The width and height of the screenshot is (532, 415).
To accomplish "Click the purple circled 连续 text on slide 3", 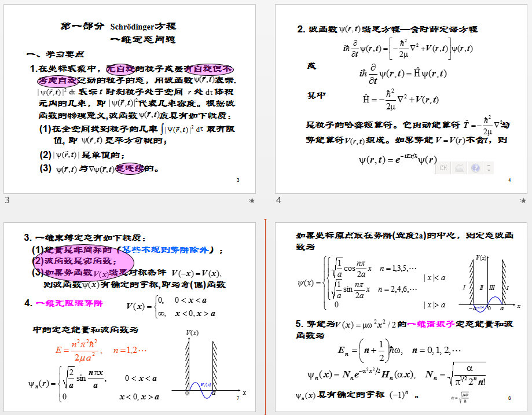I will [x=130, y=169].
